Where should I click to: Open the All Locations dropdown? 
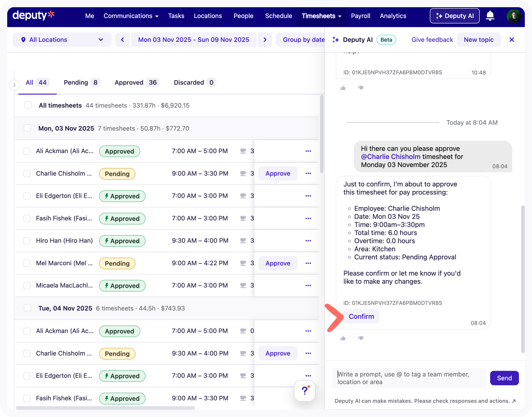[x=62, y=40]
